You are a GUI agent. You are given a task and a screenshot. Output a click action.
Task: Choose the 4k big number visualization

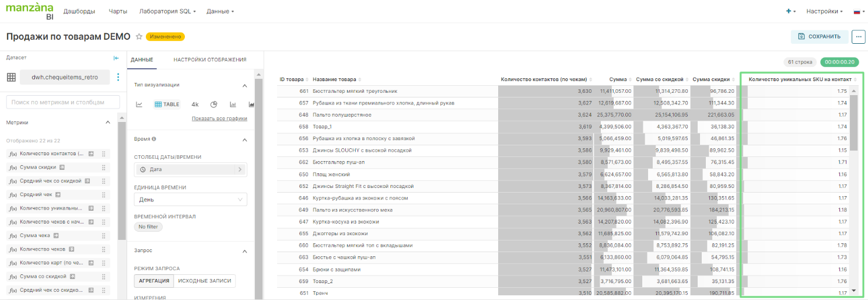[195, 104]
